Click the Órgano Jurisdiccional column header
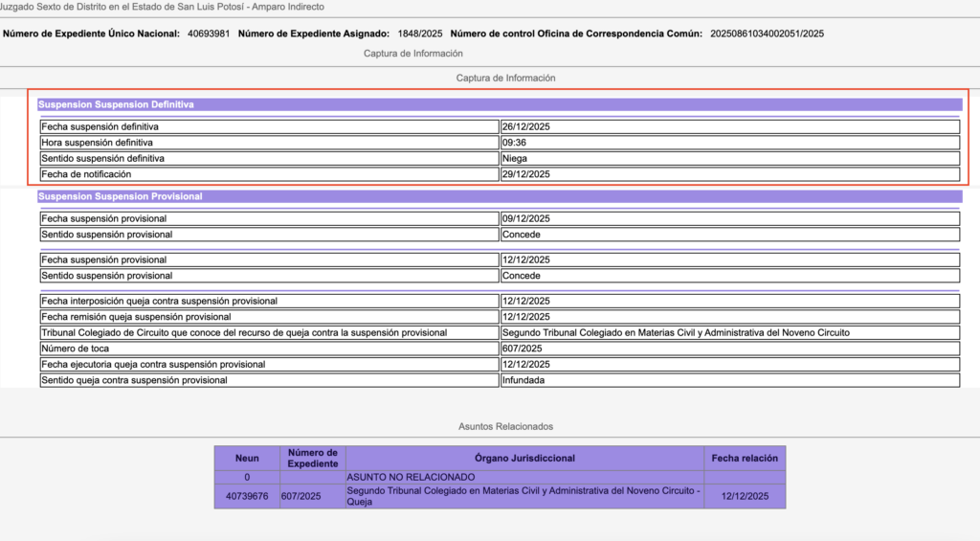 click(524, 459)
